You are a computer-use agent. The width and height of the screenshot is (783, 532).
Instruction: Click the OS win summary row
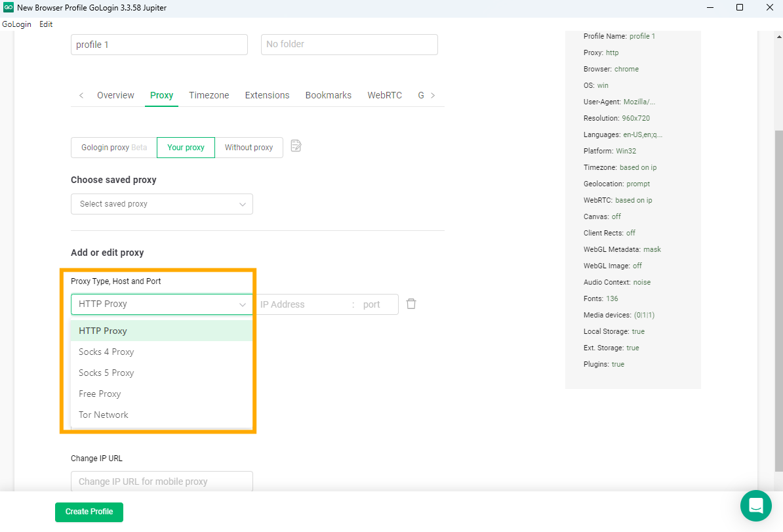(595, 85)
